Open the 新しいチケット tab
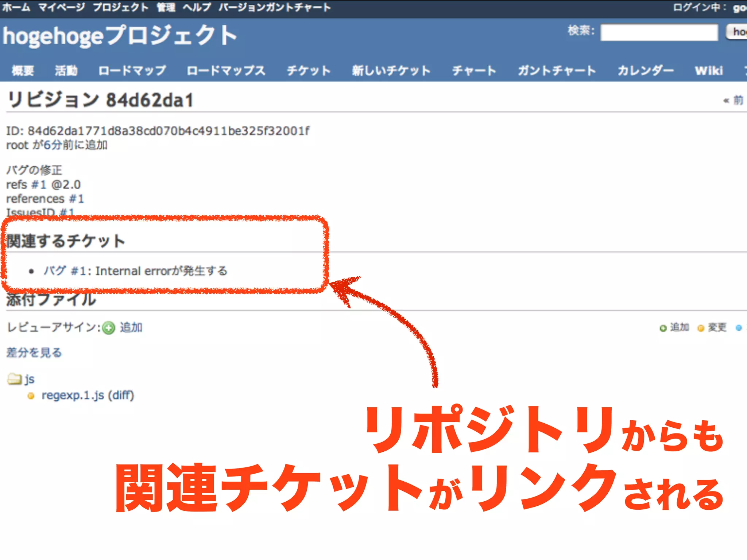The image size is (747, 560). click(391, 70)
